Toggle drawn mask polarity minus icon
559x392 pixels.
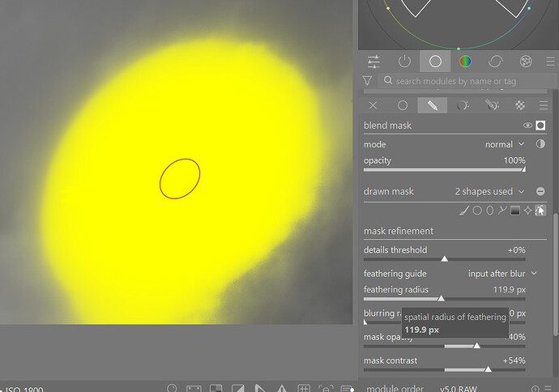tap(540, 191)
